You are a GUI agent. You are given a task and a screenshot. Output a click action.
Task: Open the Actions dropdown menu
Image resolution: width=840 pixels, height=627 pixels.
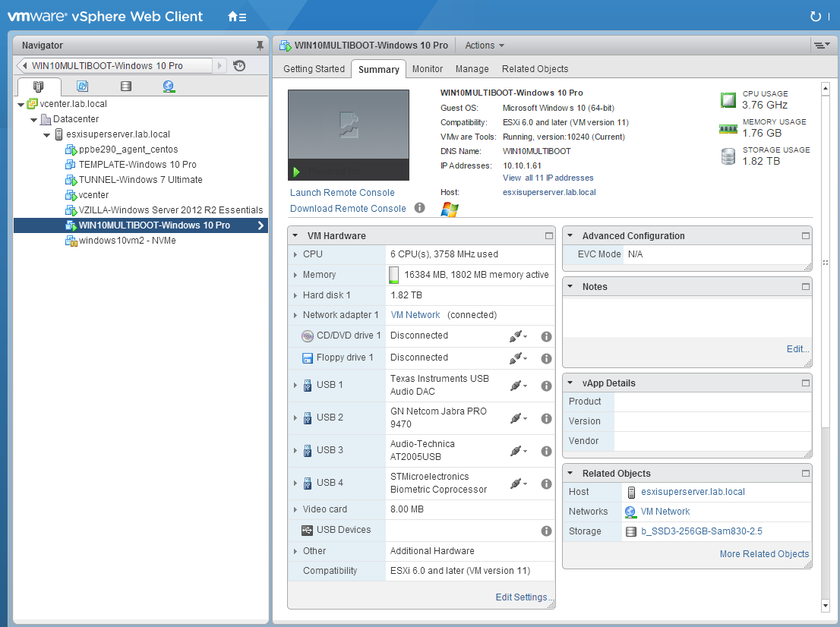pos(485,46)
